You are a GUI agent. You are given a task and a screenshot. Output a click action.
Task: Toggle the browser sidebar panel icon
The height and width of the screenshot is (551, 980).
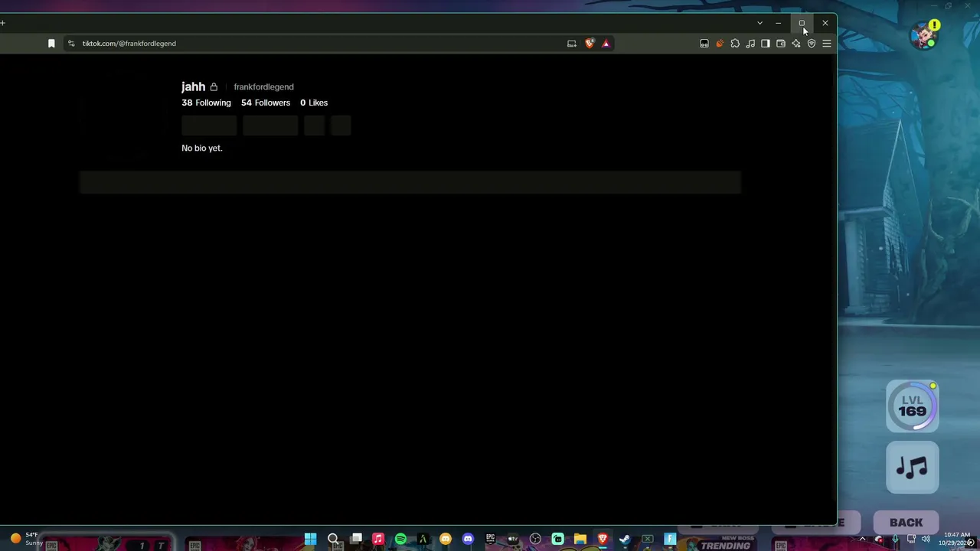[x=766, y=44]
